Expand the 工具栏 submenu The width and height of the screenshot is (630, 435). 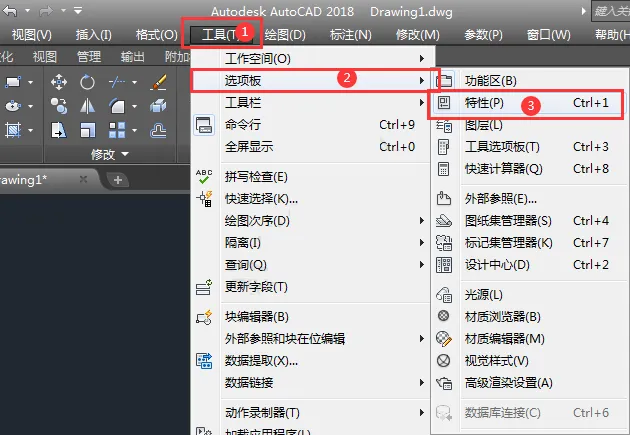(312, 103)
